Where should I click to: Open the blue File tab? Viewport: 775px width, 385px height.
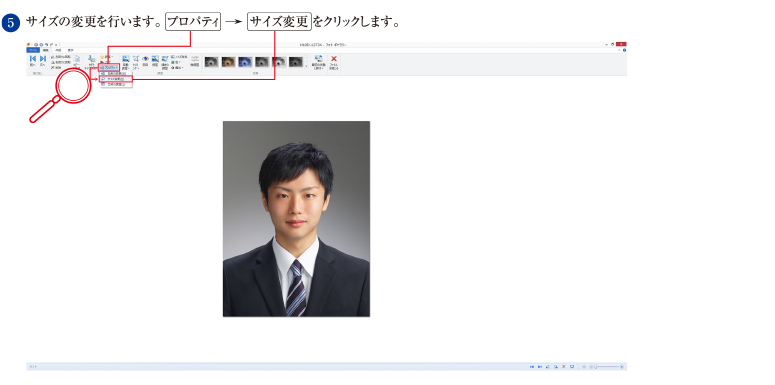33,50
